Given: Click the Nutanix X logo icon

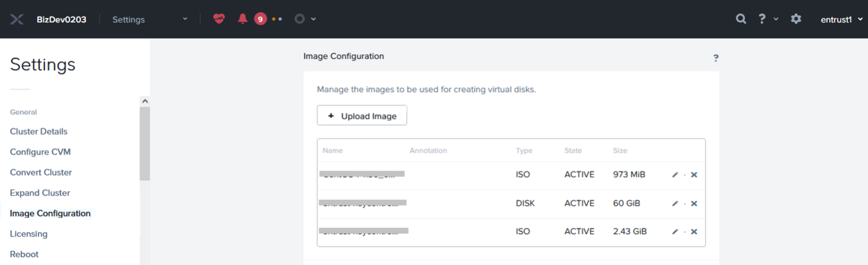Looking at the screenshot, I should point(17,19).
